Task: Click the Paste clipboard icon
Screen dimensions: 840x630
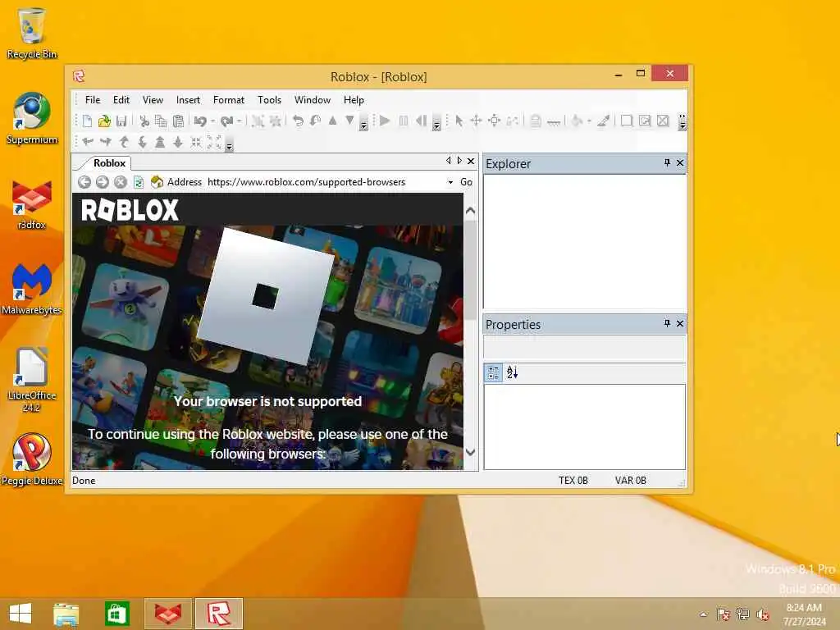Action: coord(178,121)
